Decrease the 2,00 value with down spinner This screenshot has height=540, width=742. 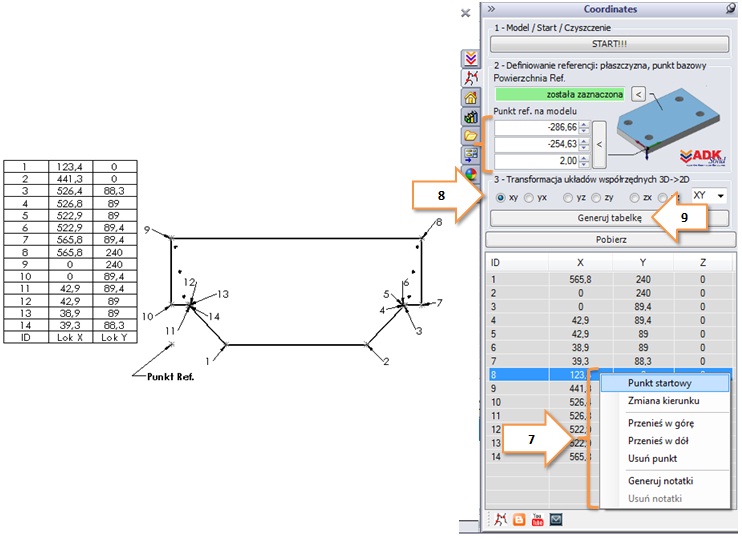coord(584,164)
